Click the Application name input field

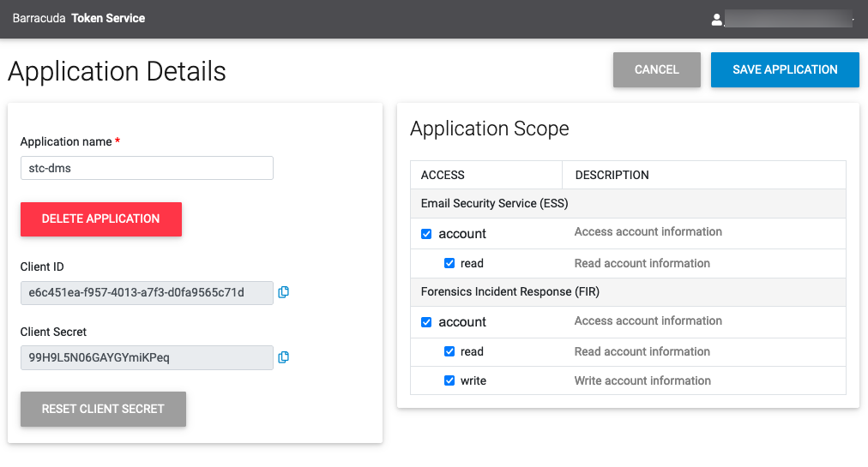[147, 168]
